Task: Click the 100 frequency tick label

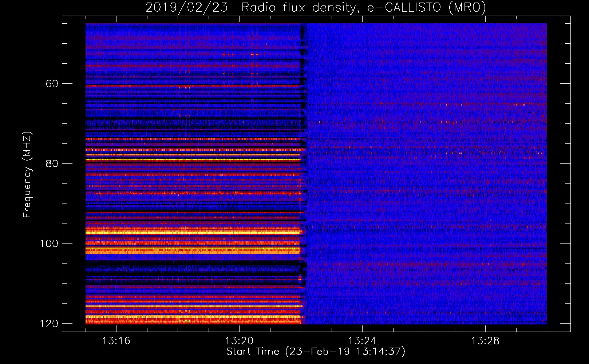Action: pyautogui.click(x=49, y=244)
